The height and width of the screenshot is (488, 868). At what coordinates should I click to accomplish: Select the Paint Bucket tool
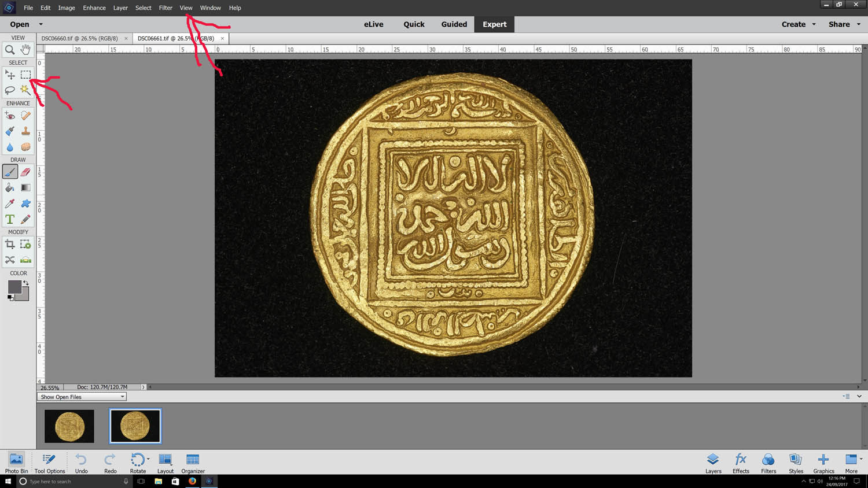pyautogui.click(x=10, y=187)
